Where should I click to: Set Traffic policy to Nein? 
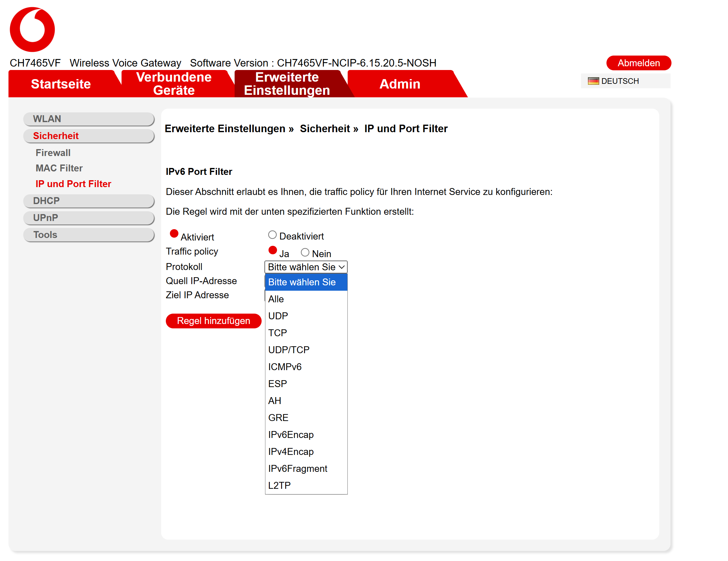pyautogui.click(x=305, y=252)
